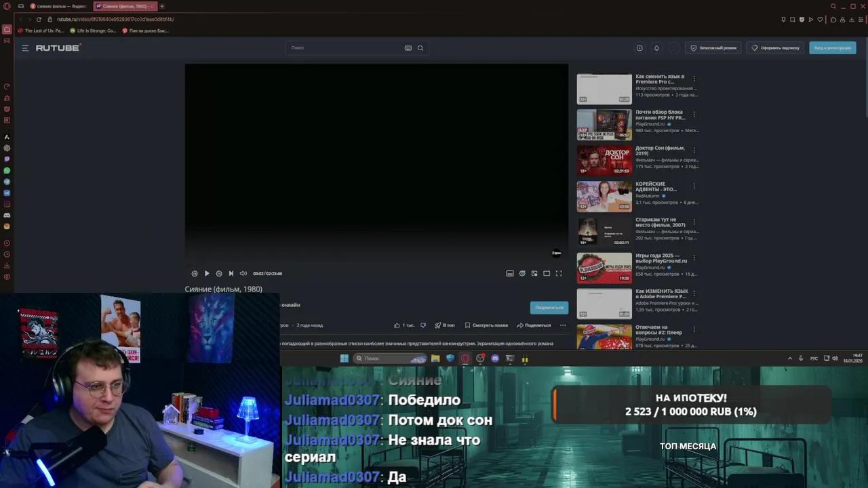Open more actions under the video
868x488 pixels.
pyautogui.click(x=563, y=325)
